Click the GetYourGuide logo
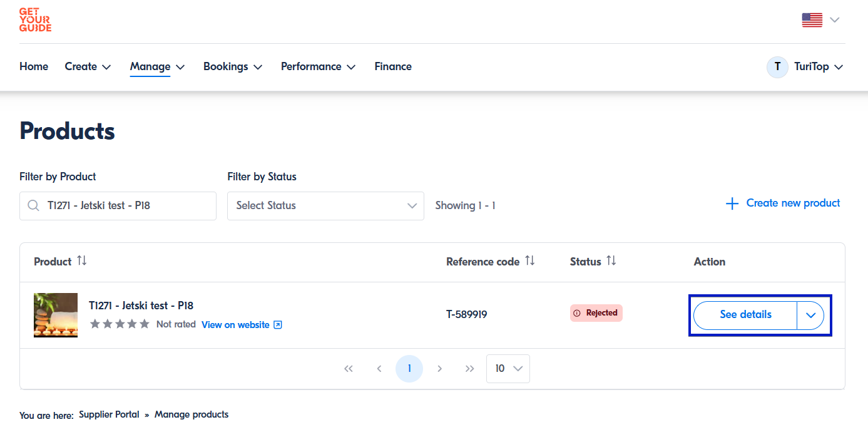The width and height of the screenshot is (868, 432). tap(35, 20)
